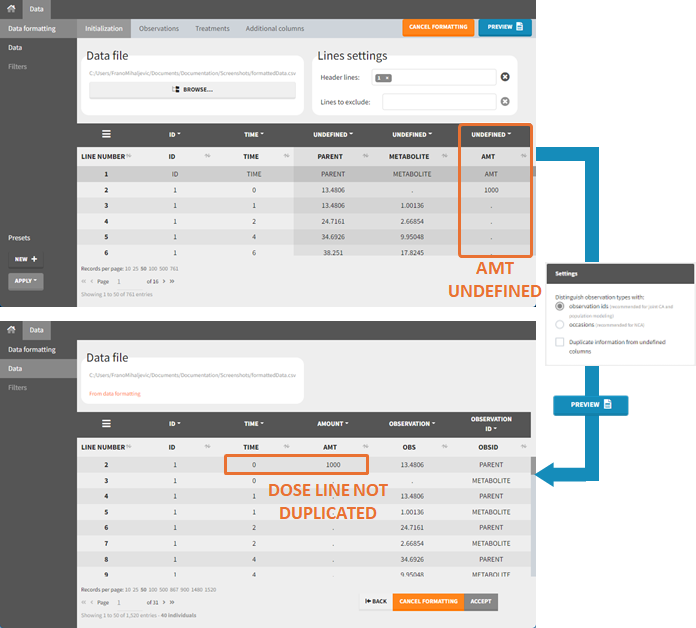The height and width of the screenshot is (628, 696).
Task: Click the BROWSE button for data file
Action: click(x=192, y=89)
